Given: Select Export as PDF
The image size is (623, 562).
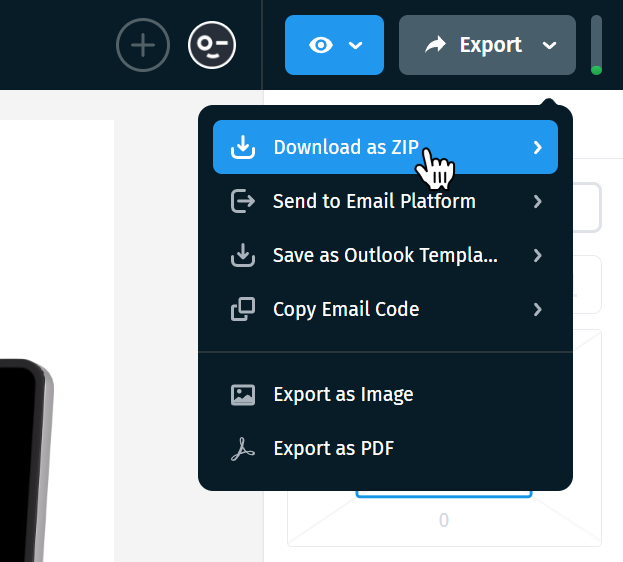Looking at the screenshot, I should tap(385, 448).
